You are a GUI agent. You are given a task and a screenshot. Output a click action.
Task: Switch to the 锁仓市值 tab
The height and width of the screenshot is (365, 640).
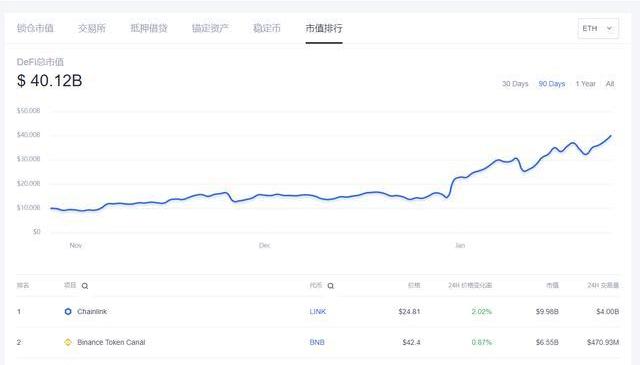point(35,28)
